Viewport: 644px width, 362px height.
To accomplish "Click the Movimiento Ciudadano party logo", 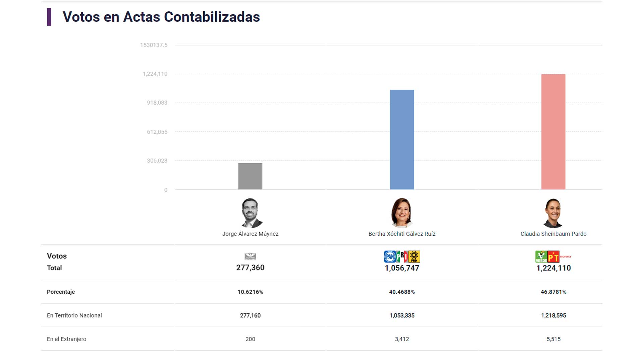I will [250, 257].
